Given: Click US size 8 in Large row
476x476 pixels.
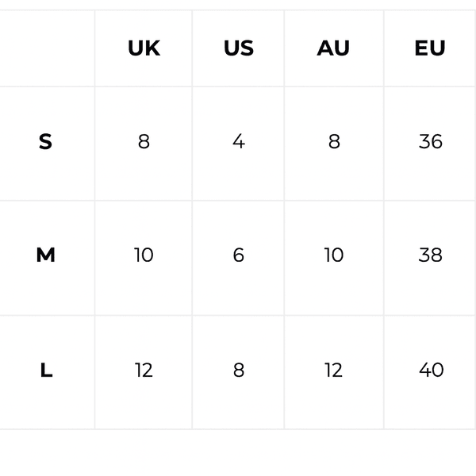Looking at the screenshot, I should 238,370.
